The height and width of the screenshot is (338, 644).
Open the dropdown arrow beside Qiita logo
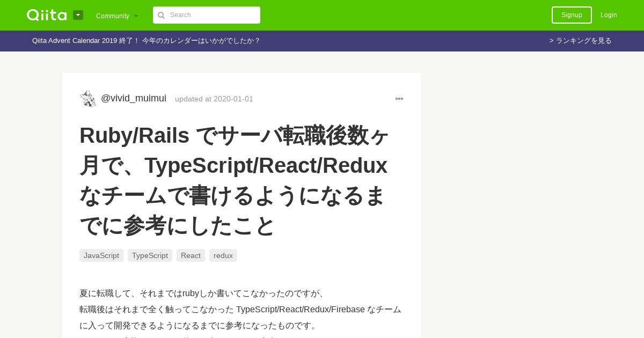[x=78, y=15]
